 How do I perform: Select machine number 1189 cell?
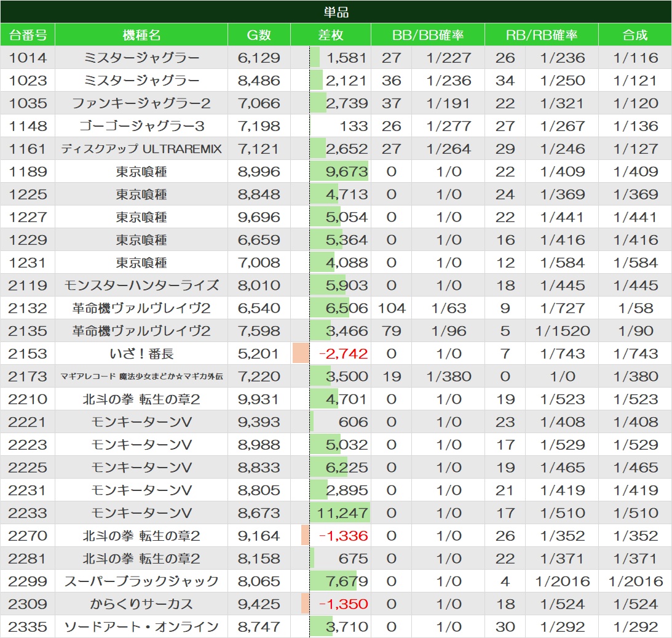point(28,172)
